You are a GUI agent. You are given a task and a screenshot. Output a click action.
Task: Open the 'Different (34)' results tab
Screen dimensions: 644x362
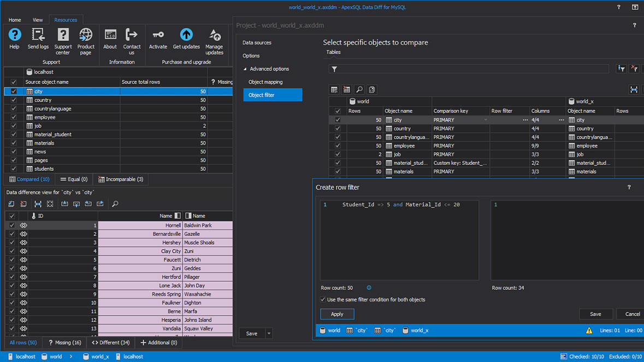(110, 342)
